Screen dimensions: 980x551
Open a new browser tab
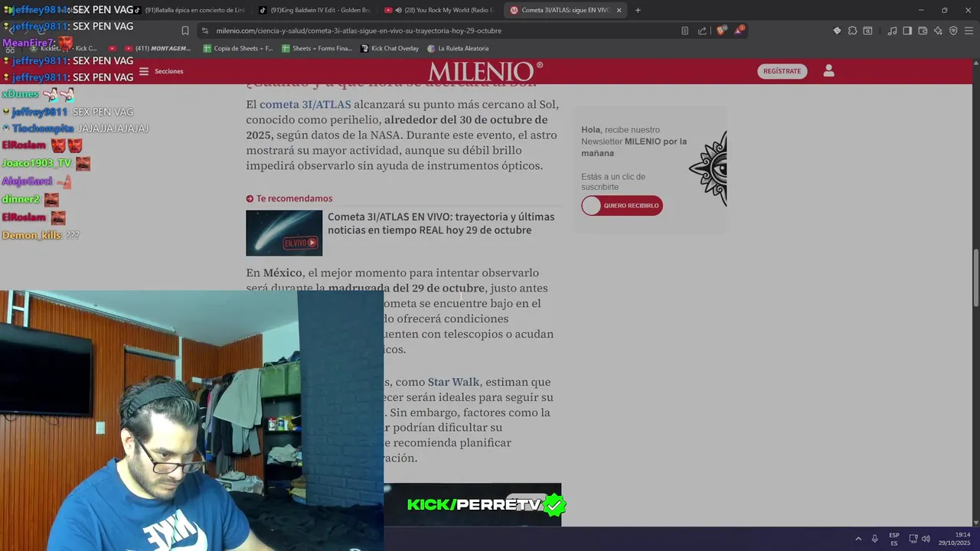coord(638,10)
